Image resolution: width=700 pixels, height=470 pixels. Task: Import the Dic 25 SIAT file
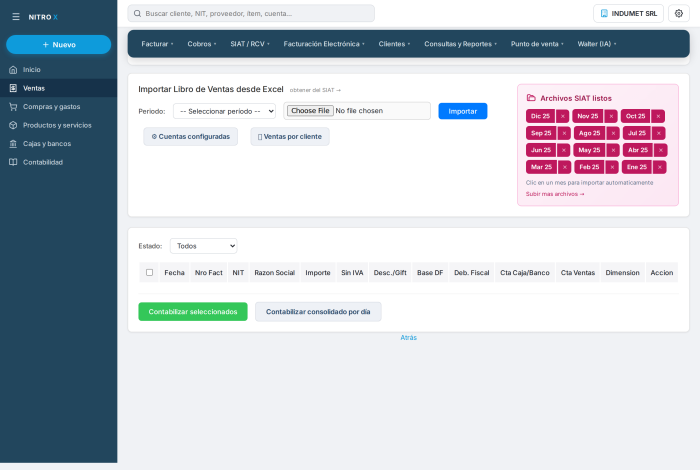540,116
